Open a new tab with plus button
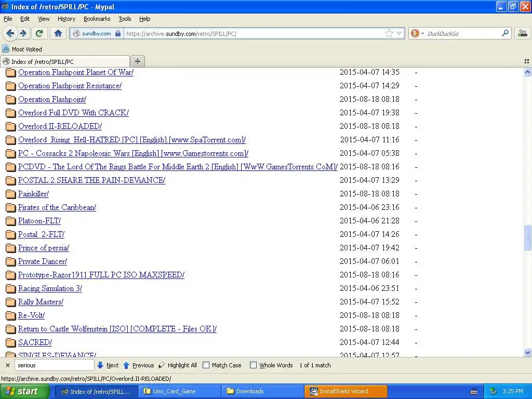The height and width of the screenshot is (399, 532). (137, 61)
